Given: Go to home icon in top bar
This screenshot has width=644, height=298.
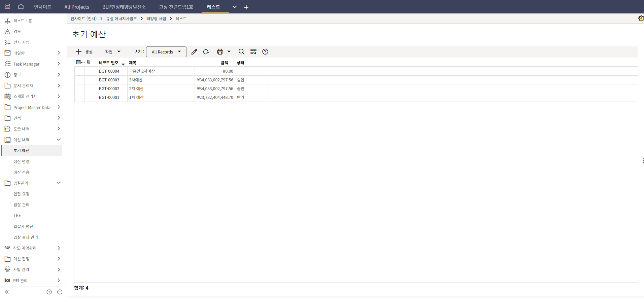Looking at the screenshot, I should click(21, 7).
